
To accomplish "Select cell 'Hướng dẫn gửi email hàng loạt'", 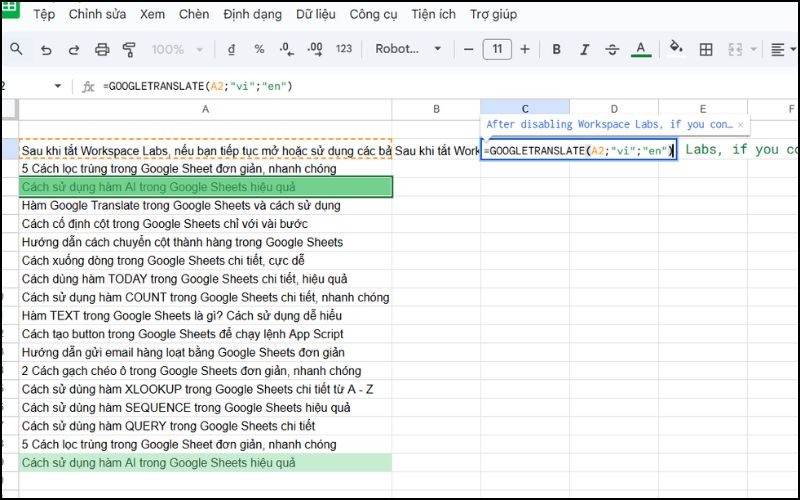I will coord(206,352).
